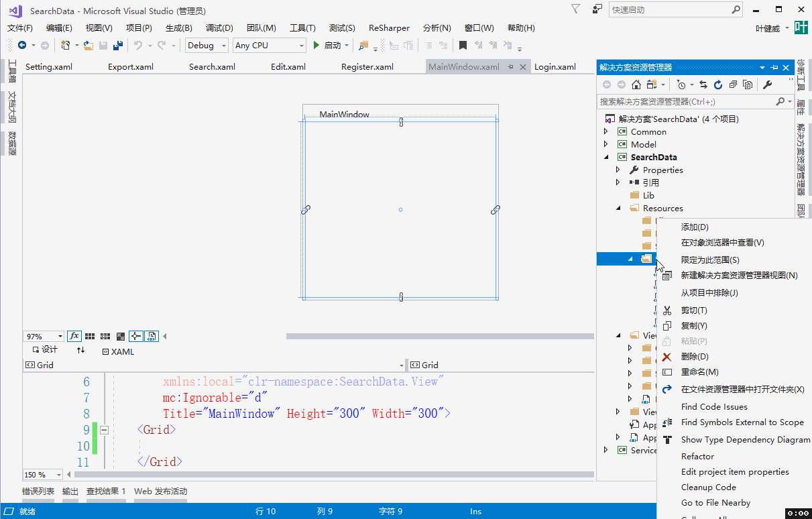Image resolution: width=812 pixels, height=519 pixels.
Task: Open the 150 % editor zoom dropdown
Action: coord(43,475)
